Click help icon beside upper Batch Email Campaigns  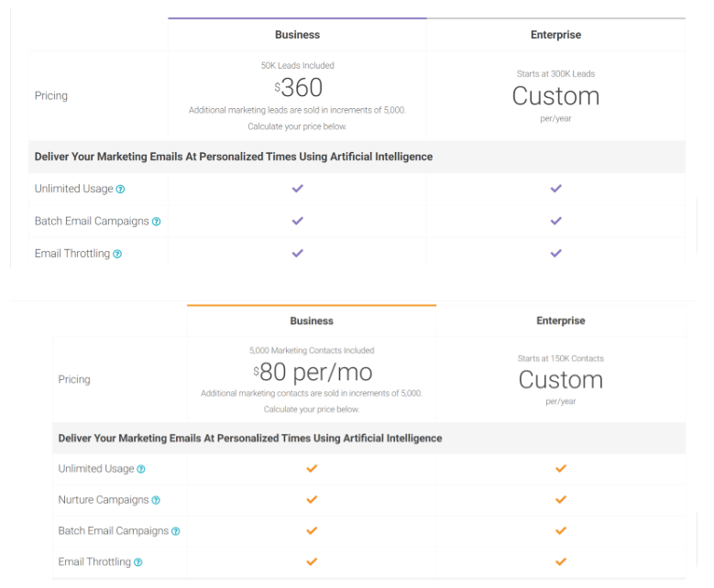tap(156, 222)
